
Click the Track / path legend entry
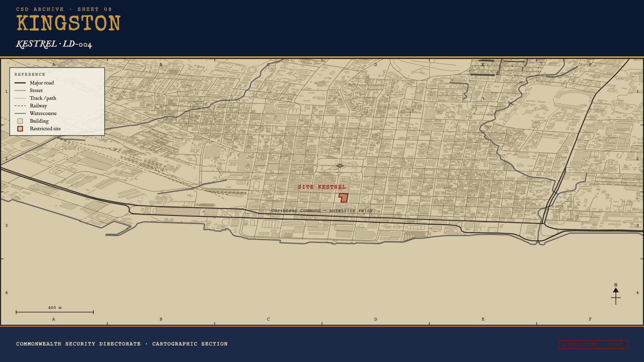35,98
